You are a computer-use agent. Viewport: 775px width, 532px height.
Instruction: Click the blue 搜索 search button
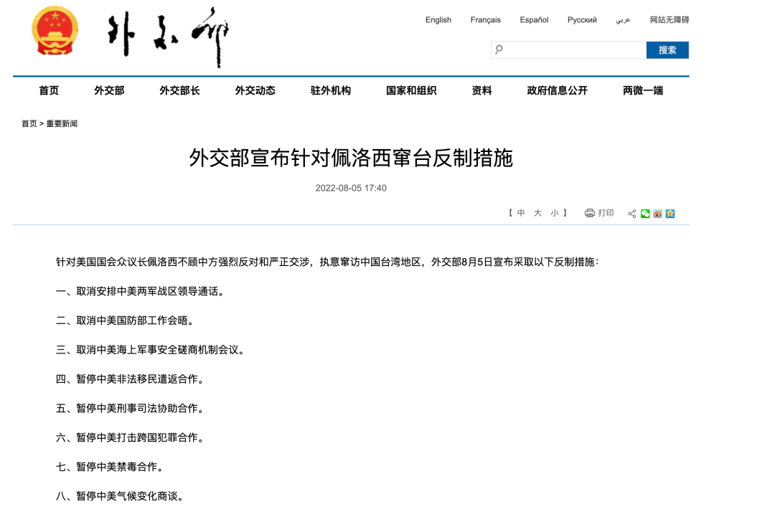667,50
